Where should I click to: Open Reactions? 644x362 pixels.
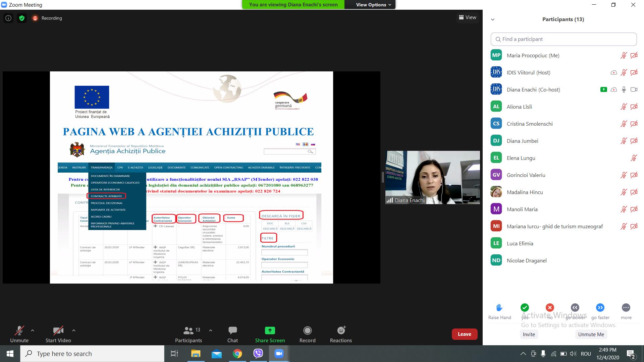pos(341,335)
